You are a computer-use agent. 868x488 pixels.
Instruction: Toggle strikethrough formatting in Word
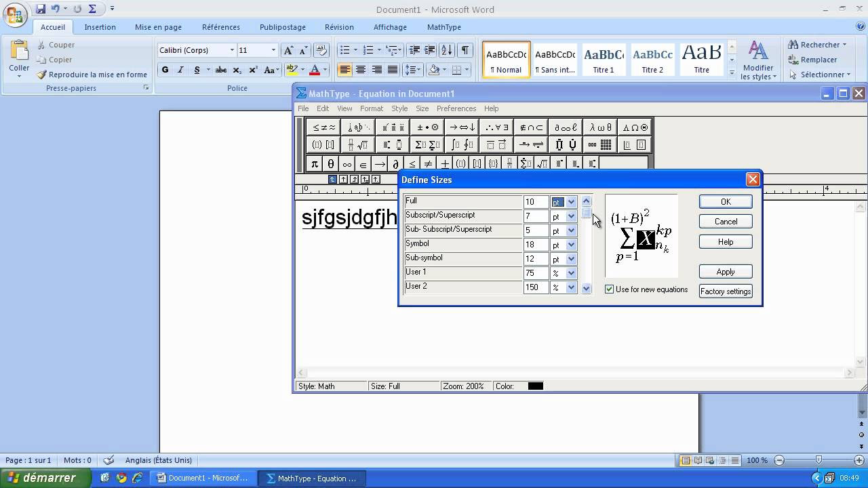[221, 70]
